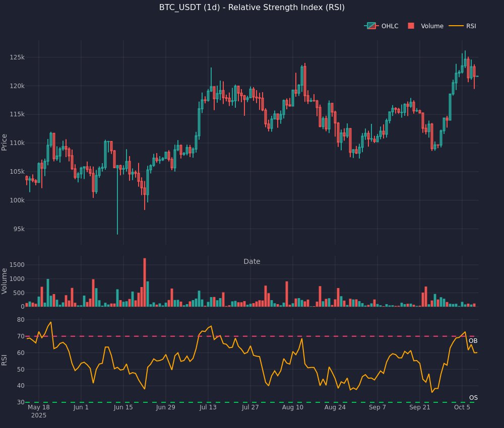Click the Date axis title
Screen dimensions: 504x428
coord(251,261)
